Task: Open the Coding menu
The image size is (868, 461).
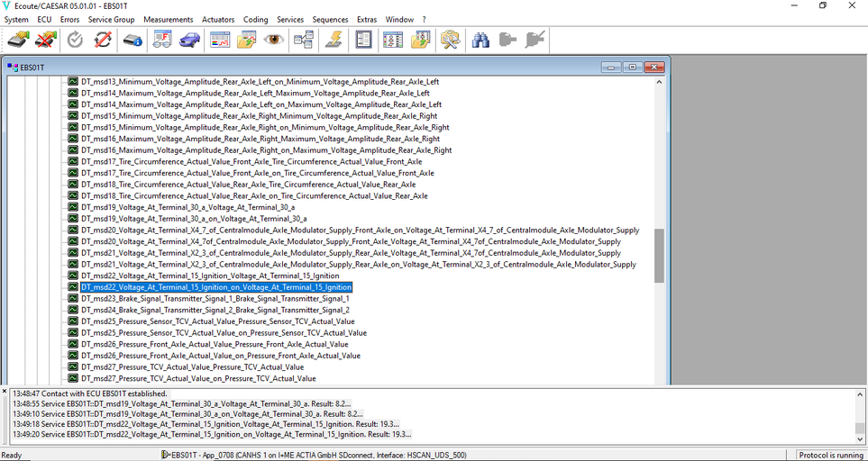Action: 255,19
